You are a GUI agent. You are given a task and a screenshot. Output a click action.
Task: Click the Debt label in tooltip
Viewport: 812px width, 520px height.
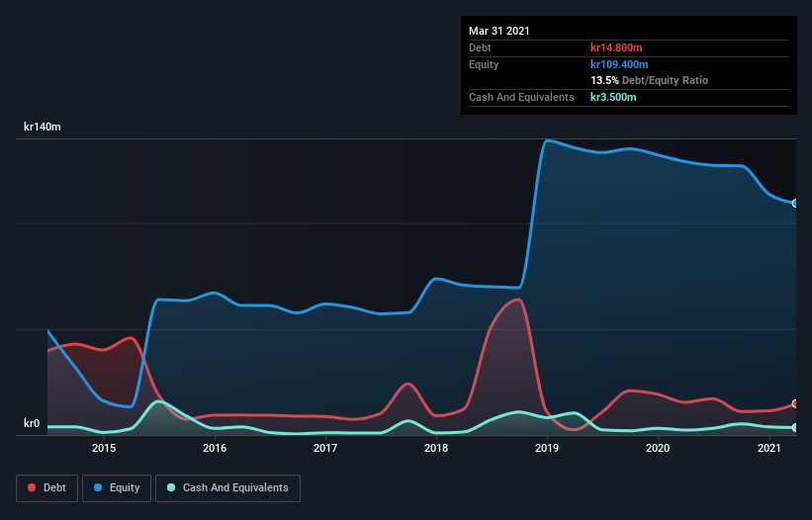point(480,47)
